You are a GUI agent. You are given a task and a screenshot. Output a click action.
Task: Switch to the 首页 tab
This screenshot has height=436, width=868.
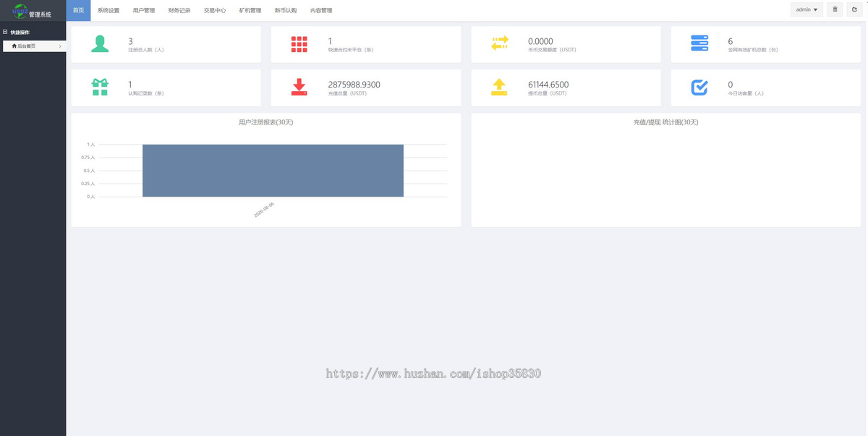point(78,10)
